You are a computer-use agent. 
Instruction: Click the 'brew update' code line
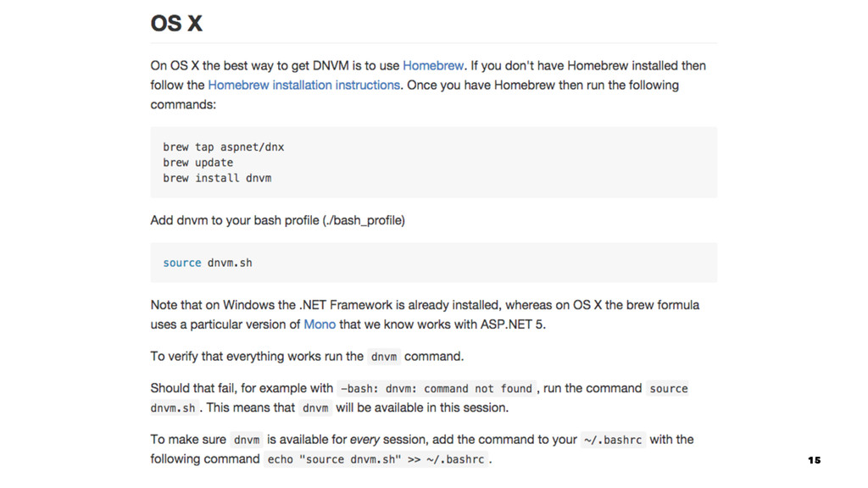[198, 163]
